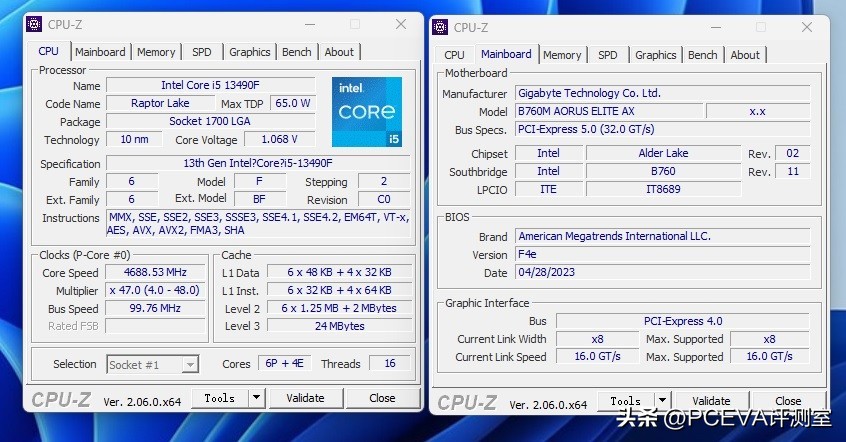Click Code Name value Raptor Lake
Screen dimensions: 846x442
[x=160, y=103]
